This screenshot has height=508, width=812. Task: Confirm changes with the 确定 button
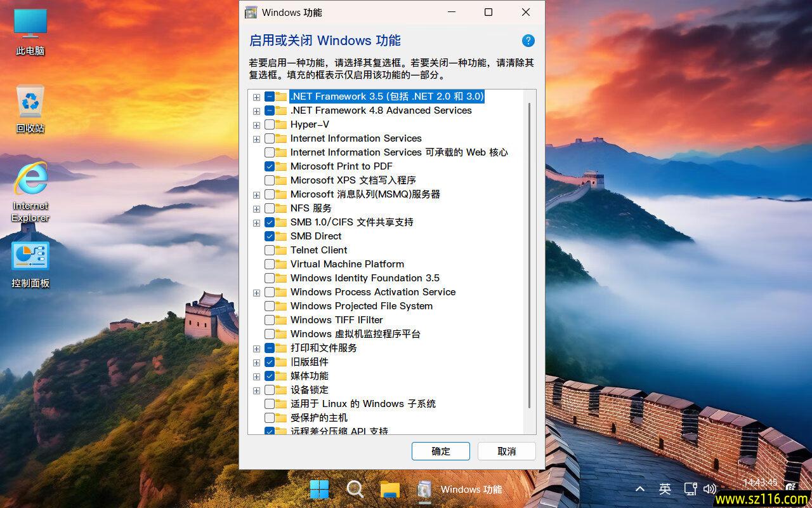click(440, 451)
